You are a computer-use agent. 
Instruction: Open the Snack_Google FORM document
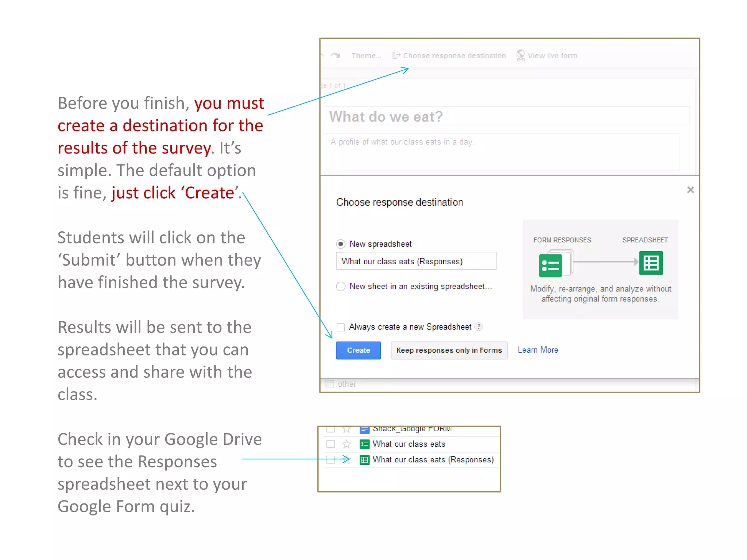pyautogui.click(x=412, y=429)
